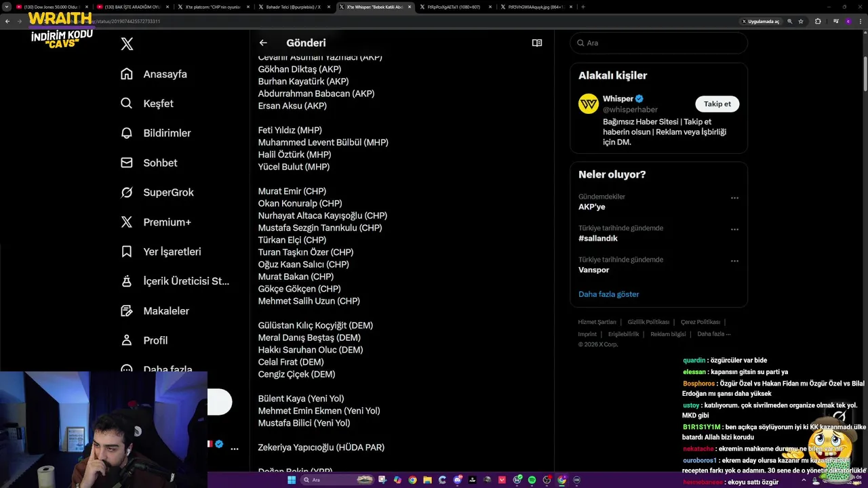Select text Mehmet Salih Uzun (CHP)

(309, 301)
